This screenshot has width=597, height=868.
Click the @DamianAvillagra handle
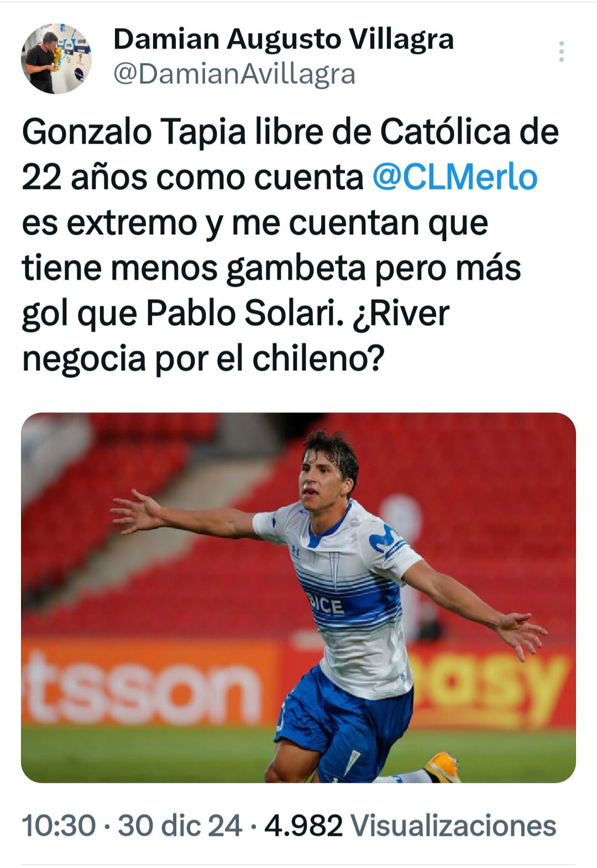pyautogui.click(x=234, y=74)
